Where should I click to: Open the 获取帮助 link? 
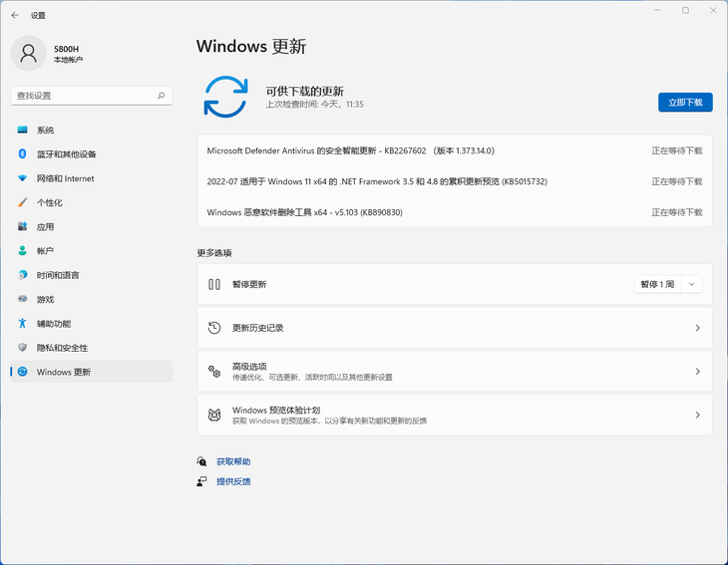point(233,461)
